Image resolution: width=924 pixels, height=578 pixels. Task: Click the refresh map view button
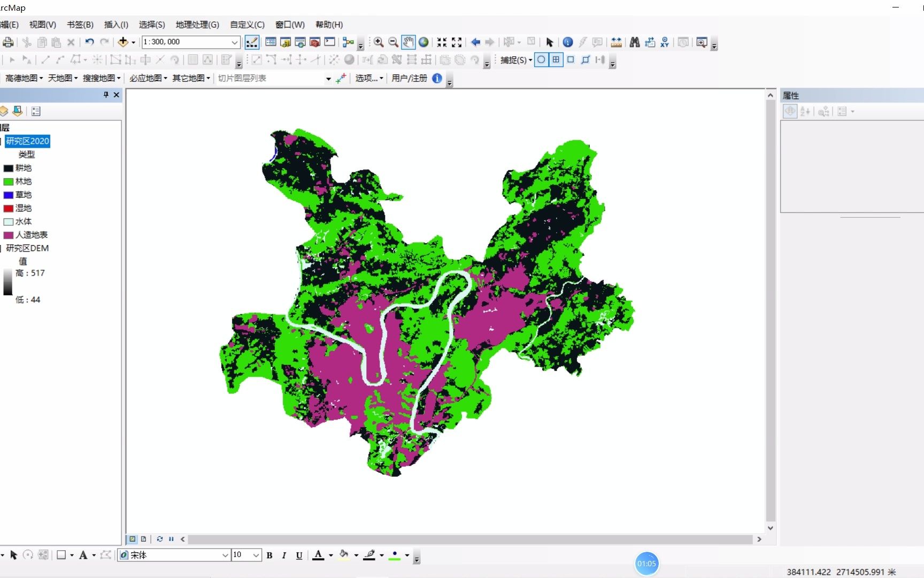(159, 539)
